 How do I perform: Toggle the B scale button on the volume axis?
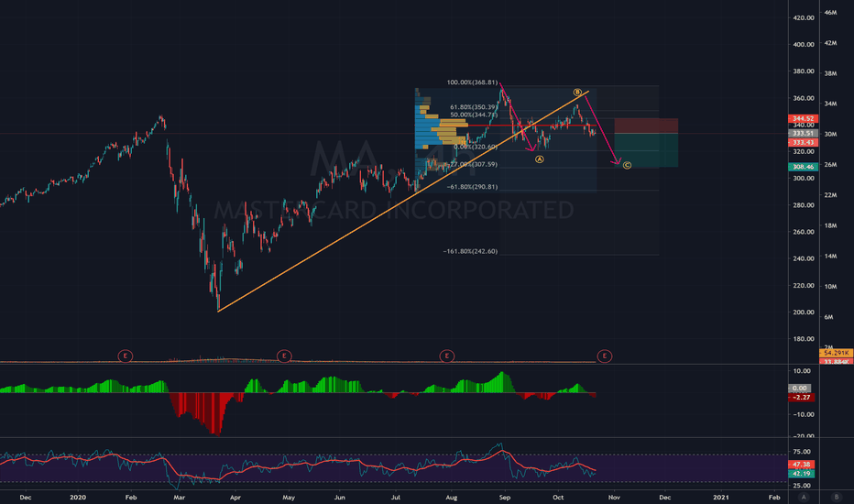(837, 497)
